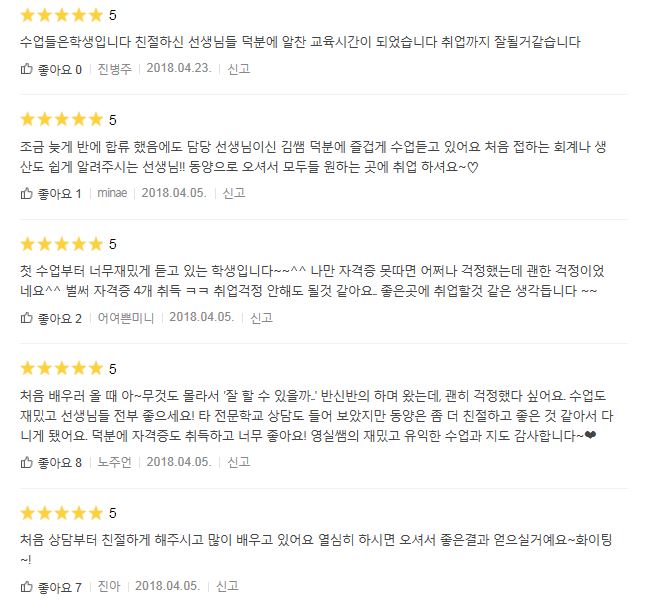Click thumbs-up icon on 노주언's review
The height and width of the screenshot is (606, 653).
27,462
